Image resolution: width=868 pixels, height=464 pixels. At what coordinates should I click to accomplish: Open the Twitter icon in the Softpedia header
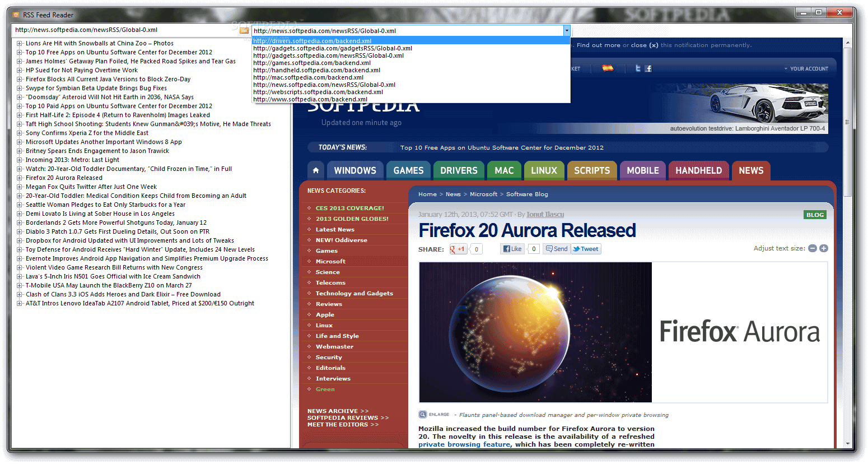click(638, 68)
